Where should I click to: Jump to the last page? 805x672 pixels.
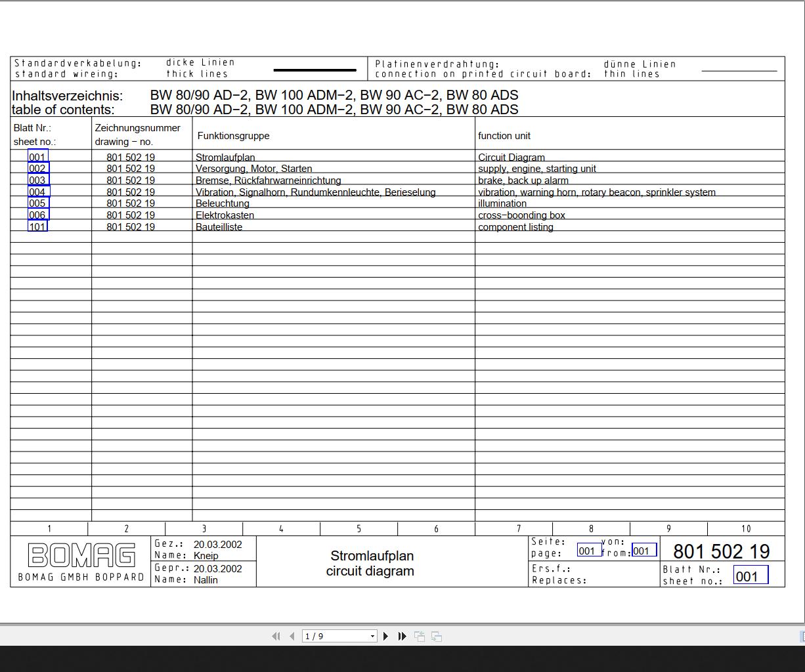click(x=402, y=636)
